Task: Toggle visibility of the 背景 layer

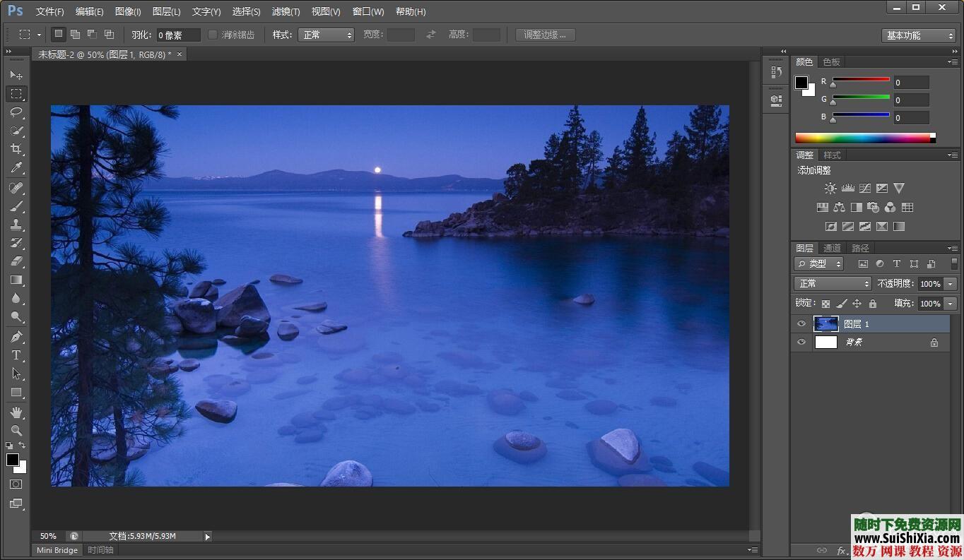Action: [x=801, y=342]
